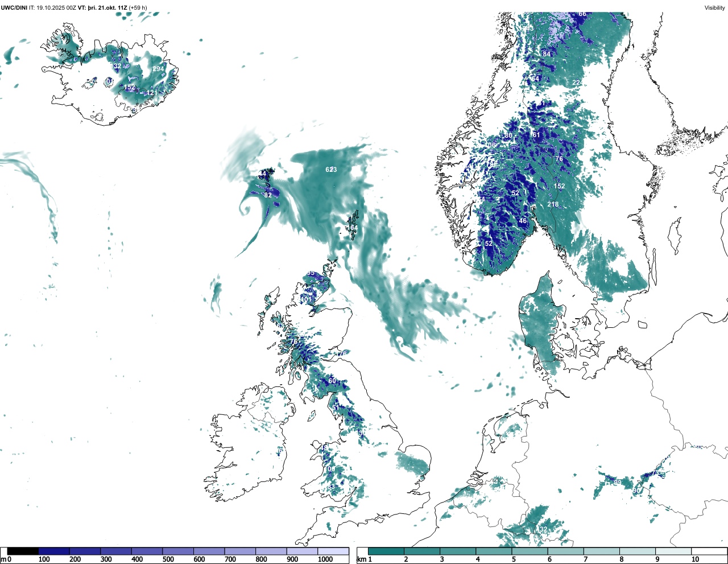Viewport: 728px width, 564px height.
Task: Click the "(+59 h)" forecast hour text
Action: pos(138,8)
